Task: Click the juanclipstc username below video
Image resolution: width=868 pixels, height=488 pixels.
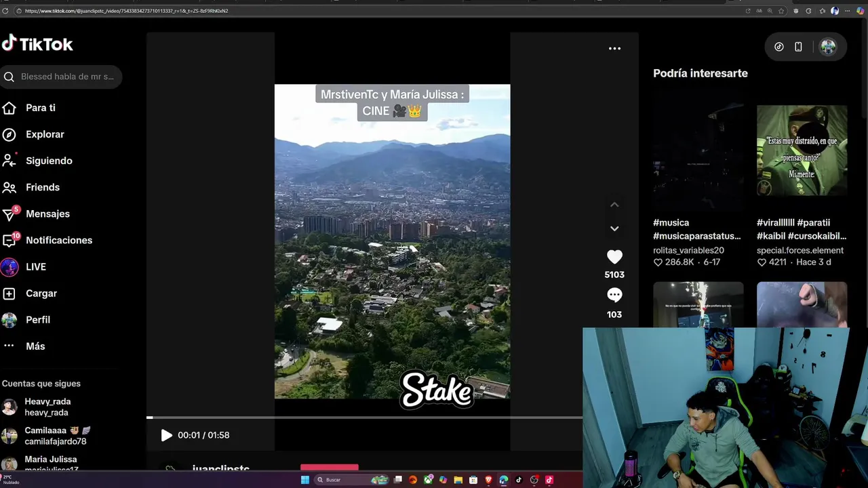Action: pyautogui.click(x=220, y=468)
